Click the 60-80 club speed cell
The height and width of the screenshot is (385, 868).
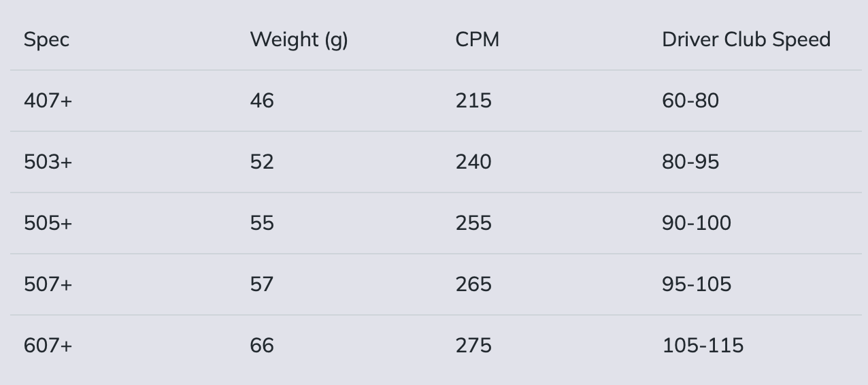pos(690,101)
